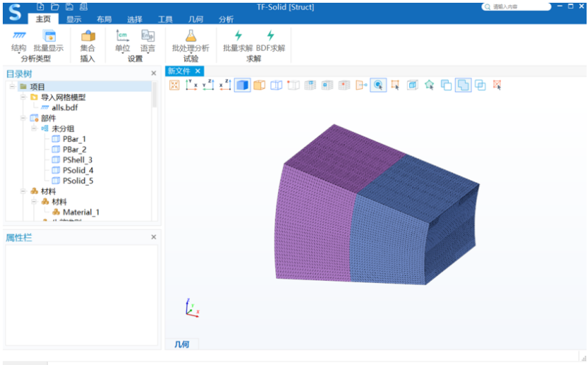Click the search input field in title bar
This screenshot has width=588, height=365.
[516, 7]
